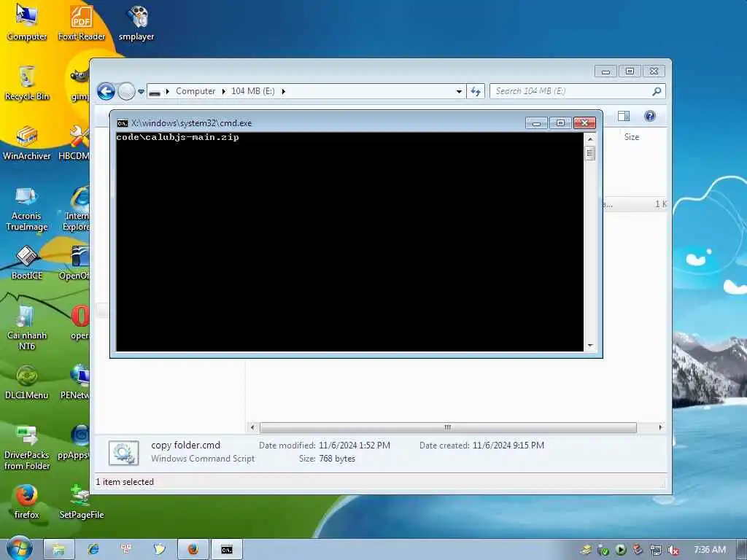Image resolution: width=747 pixels, height=560 pixels.
Task: Switch to Firefox in the taskbar
Action: pos(193,549)
